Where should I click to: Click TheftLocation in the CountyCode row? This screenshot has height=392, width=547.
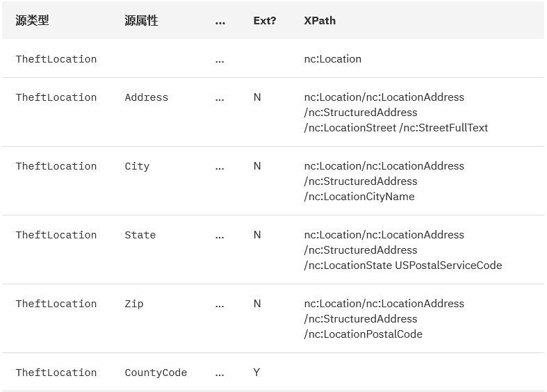56,373
